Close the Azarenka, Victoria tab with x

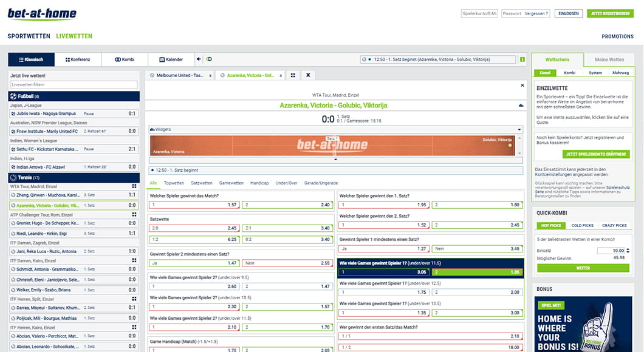[x=281, y=75]
